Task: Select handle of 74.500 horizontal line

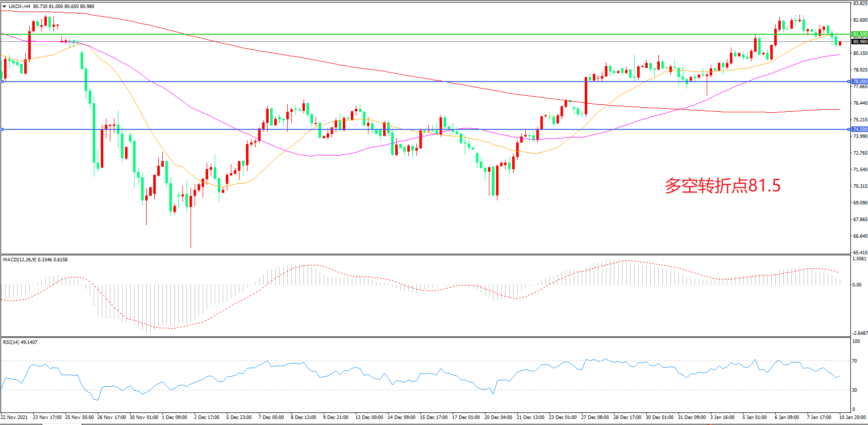Action: click(3, 129)
